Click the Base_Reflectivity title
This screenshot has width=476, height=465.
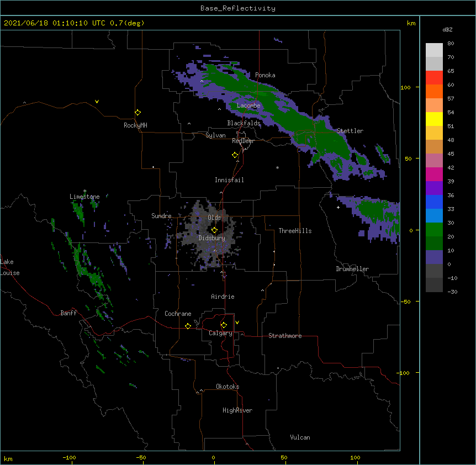(238, 8)
